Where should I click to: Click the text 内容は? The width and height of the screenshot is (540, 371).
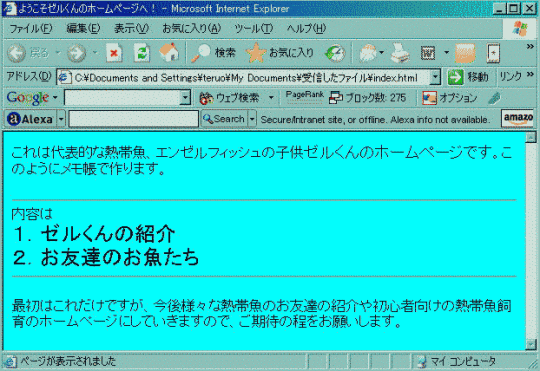[x=32, y=214]
